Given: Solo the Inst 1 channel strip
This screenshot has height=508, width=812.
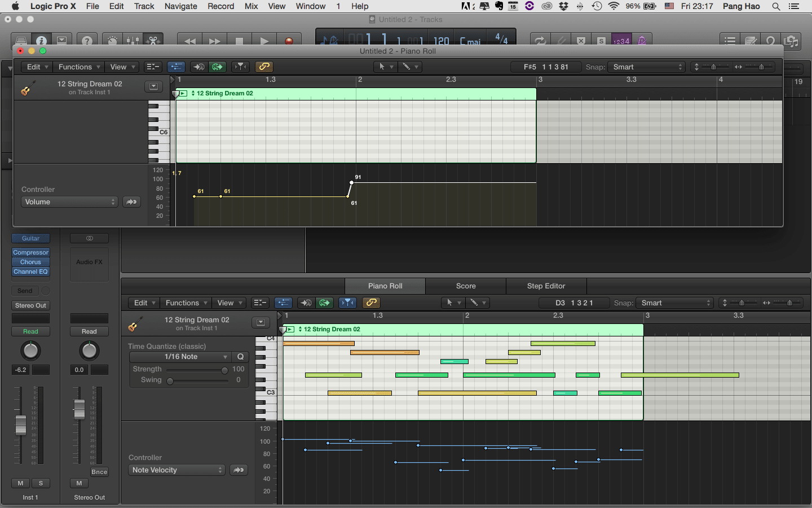Looking at the screenshot, I should point(41,483).
